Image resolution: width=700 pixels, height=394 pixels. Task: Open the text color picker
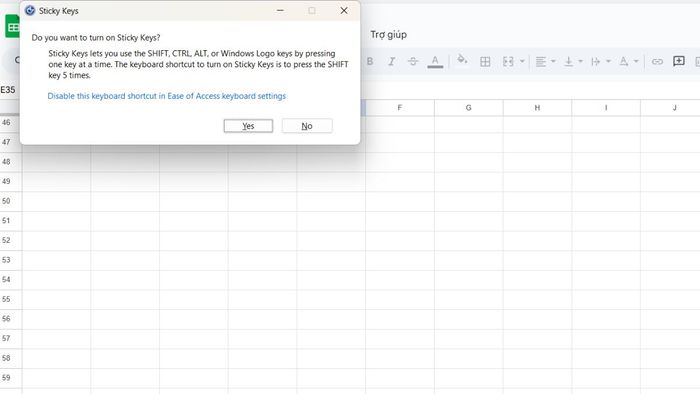pyautogui.click(x=435, y=61)
